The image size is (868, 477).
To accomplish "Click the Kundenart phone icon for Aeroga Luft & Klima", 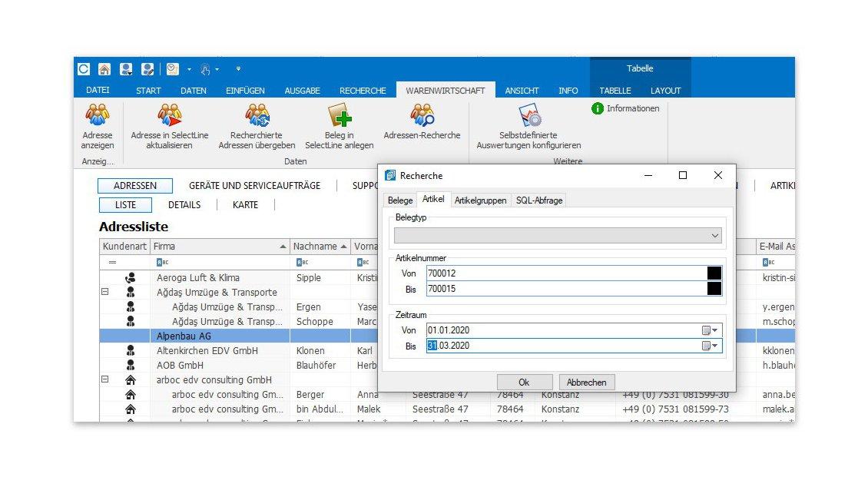I will coord(131,278).
